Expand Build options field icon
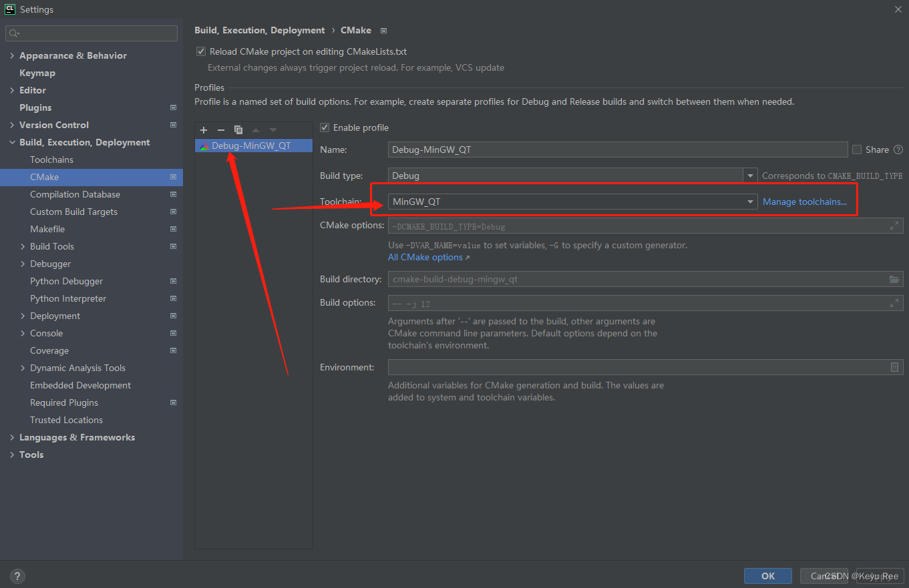This screenshot has height=588, width=909. 894,303
